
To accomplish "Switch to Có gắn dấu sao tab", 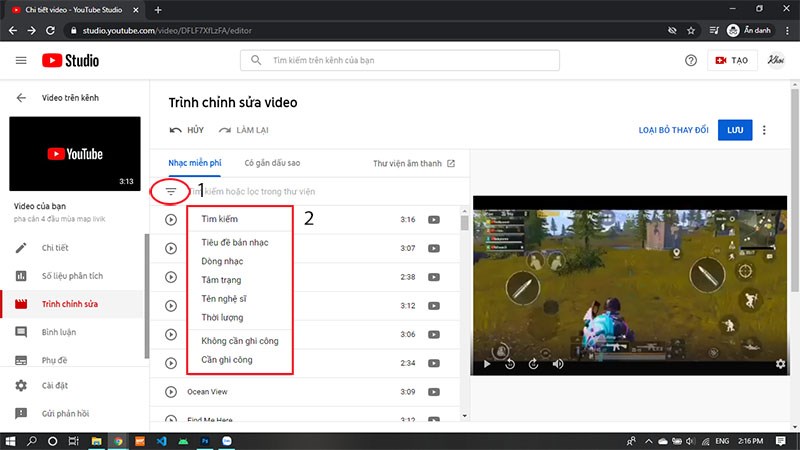I will tap(272, 163).
